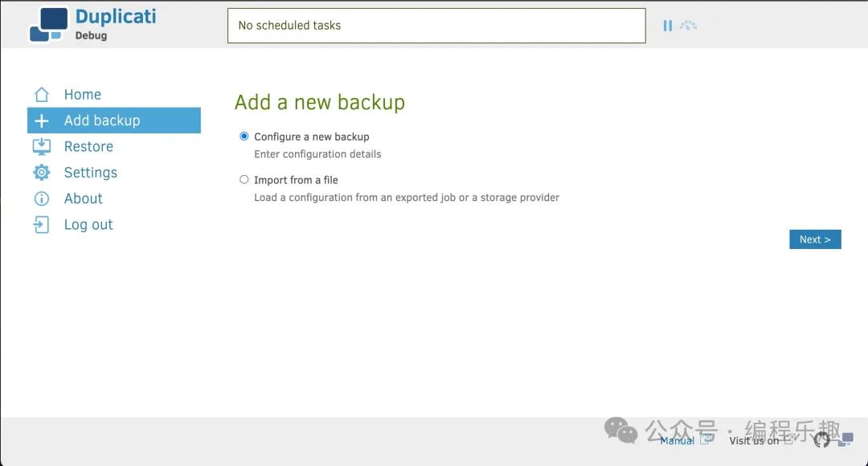
Task: Select "Import from a file" radio option
Action: 244,180
